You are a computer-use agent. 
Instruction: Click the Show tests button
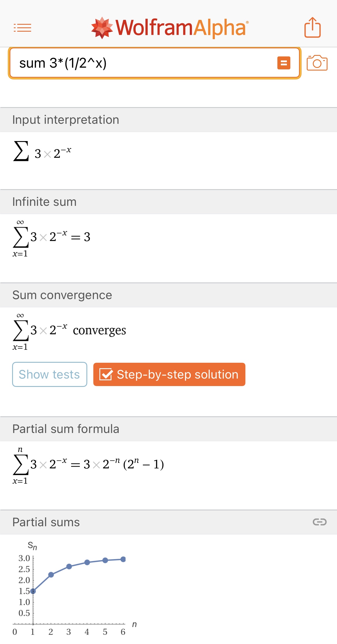(x=50, y=375)
